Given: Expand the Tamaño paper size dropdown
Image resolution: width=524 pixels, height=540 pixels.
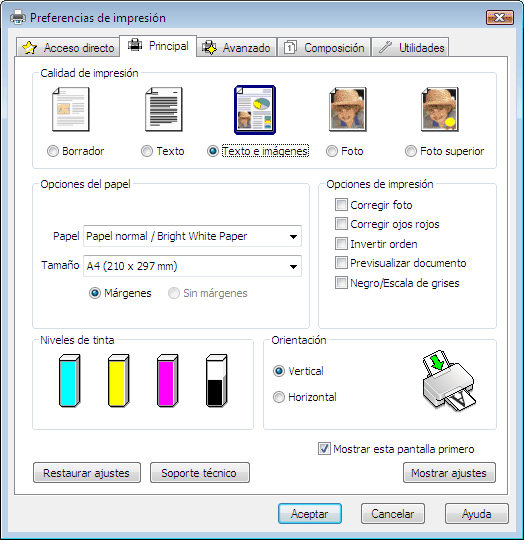Looking at the screenshot, I should pos(192,266).
